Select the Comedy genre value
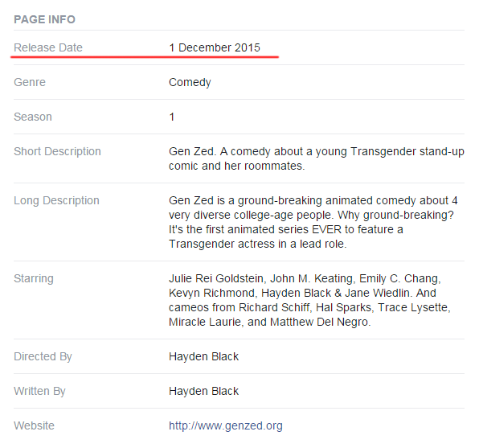Screen dimensions: 479x448 coord(190,83)
